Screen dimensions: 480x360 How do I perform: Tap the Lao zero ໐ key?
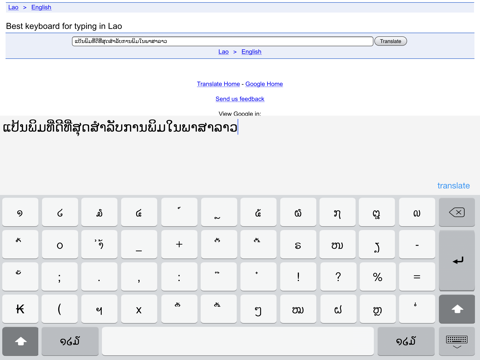pyautogui.click(x=60, y=244)
